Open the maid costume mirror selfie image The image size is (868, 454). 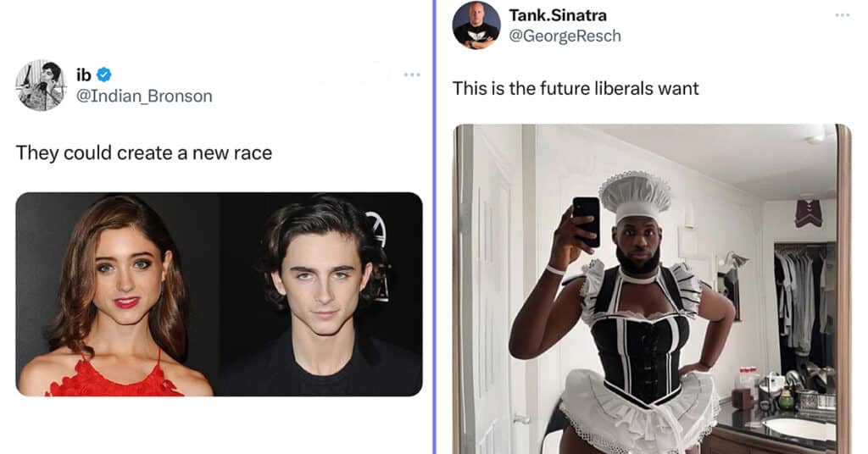coord(652,289)
